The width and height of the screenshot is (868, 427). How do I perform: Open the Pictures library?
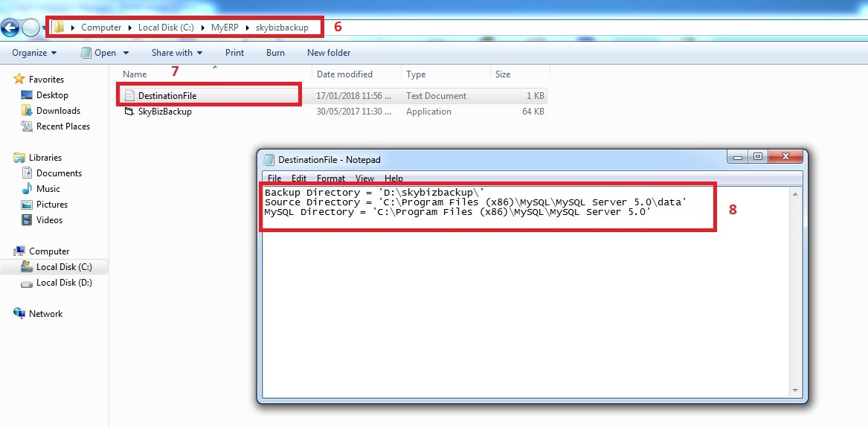pos(52,205)
